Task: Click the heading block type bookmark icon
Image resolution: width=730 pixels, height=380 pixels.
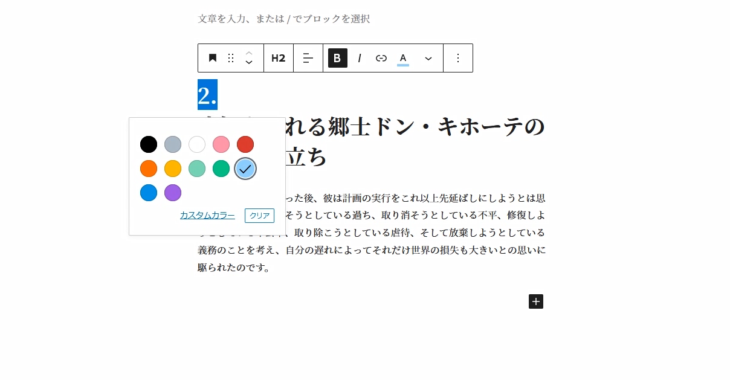Action: tap(212, 58)
